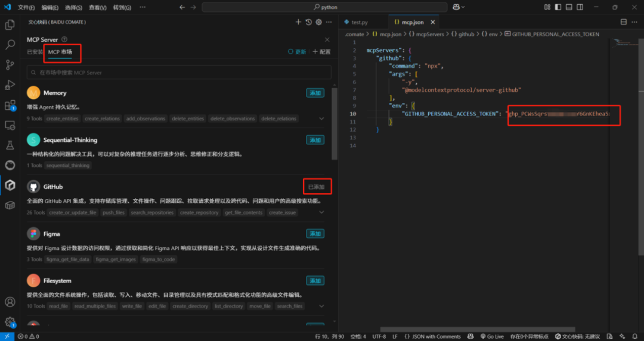The height and width of the screenshot is (341, 644).
Task: Open more actions in Comate panel header
Action: point(329,22)
